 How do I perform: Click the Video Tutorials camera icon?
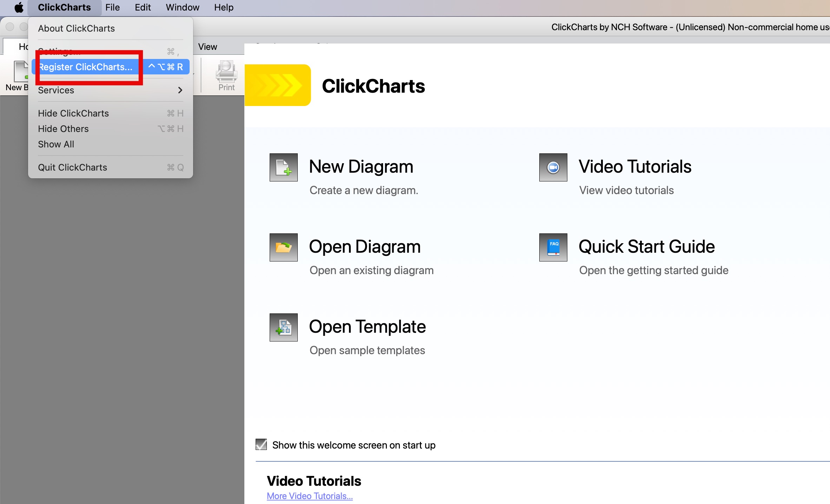(x=553, y=167)
